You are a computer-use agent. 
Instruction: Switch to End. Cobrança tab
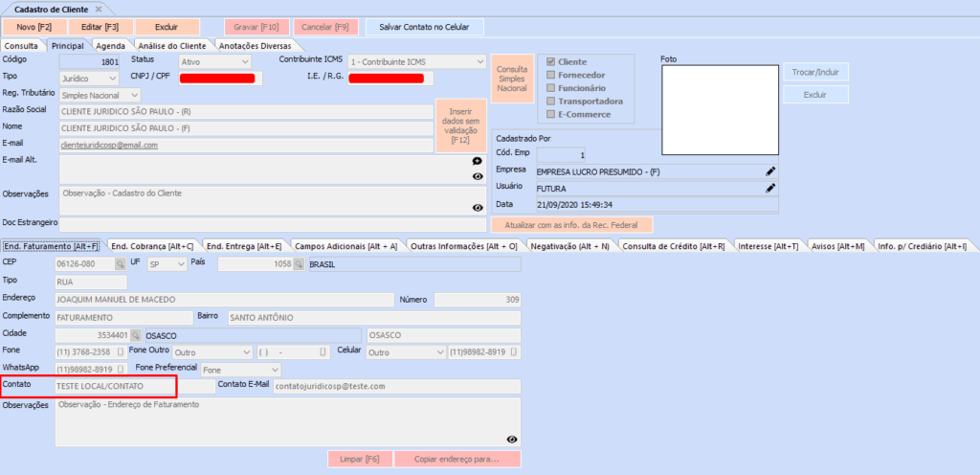click(x=153, y=246)
